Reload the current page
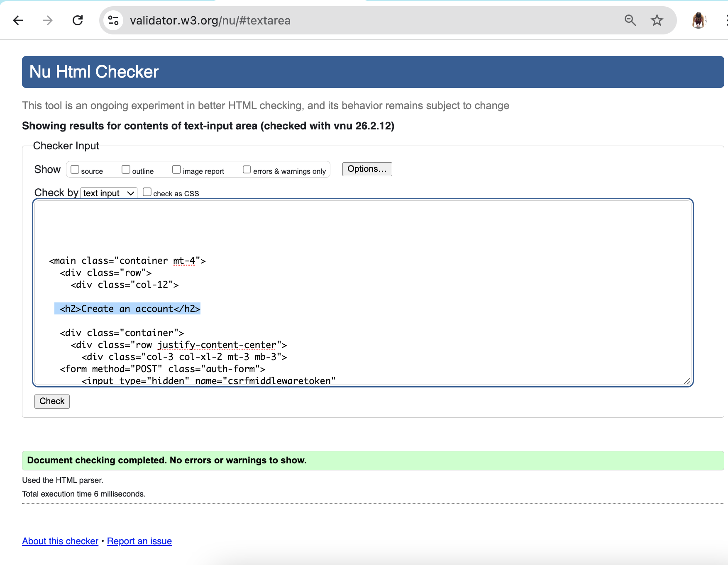This screenshot has height=565, width=728. pos(78,20)
